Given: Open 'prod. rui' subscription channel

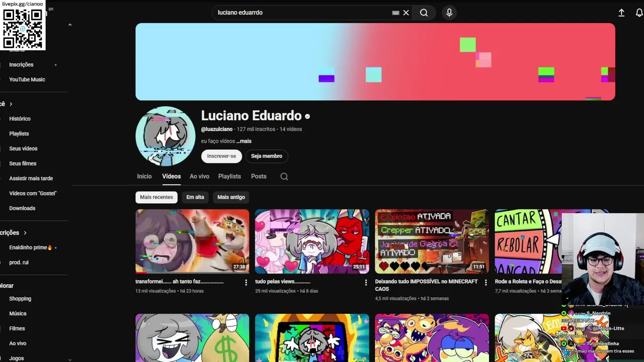Looking at the screenshot, I should 19,262.
